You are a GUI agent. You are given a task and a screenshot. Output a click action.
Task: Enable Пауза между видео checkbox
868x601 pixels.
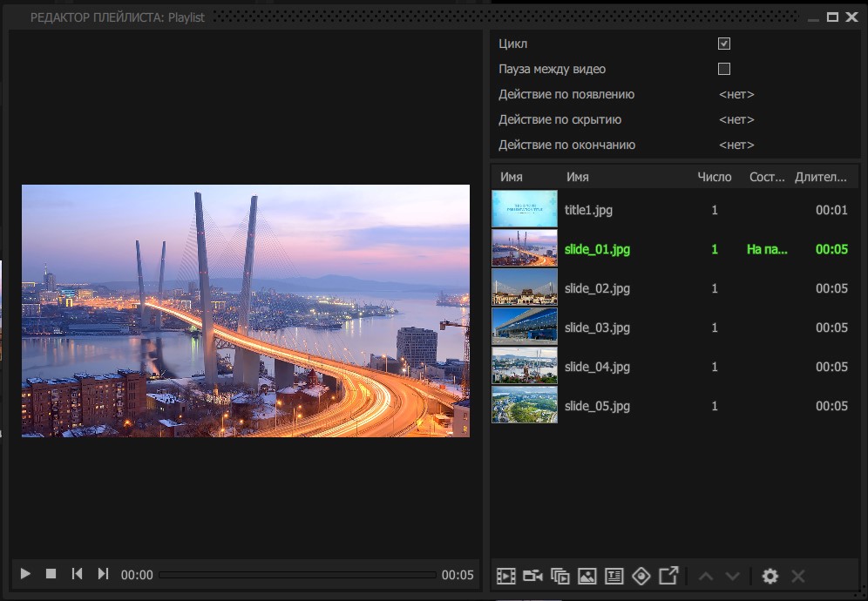click(724, 69)
